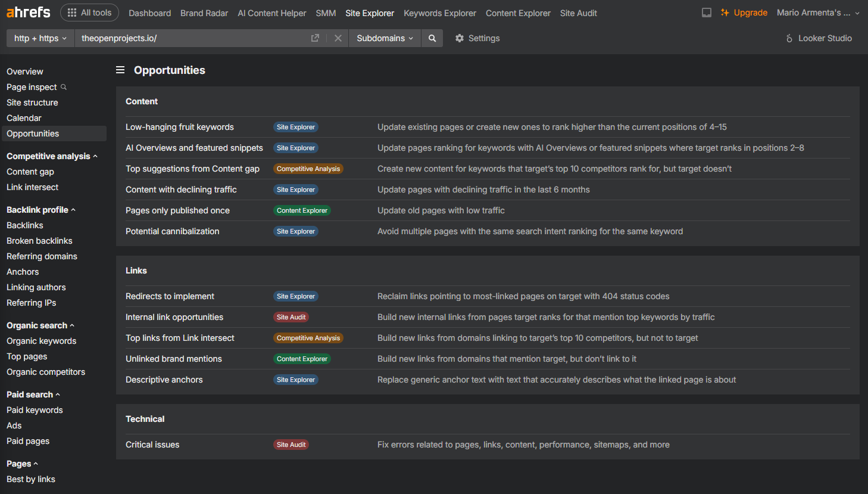Select Organic keywords in the sidebar
Image resolution: width=868 pixels, height=494 pixels.
point(42,341)
